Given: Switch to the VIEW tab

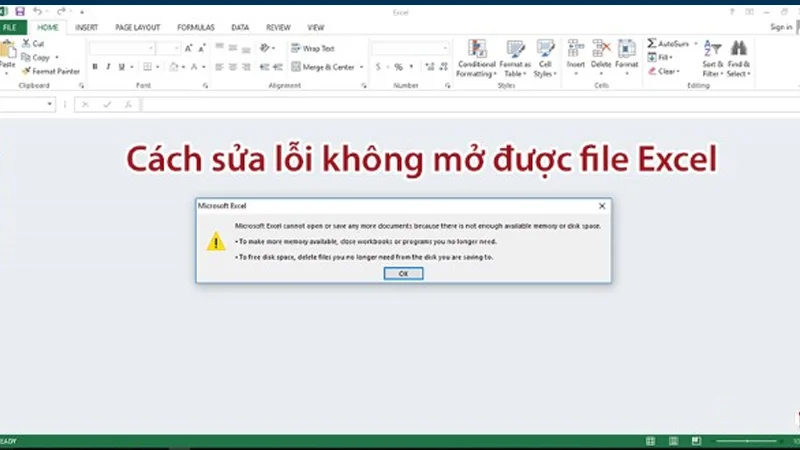Looking at the screenshot, I should pos(316,28).
